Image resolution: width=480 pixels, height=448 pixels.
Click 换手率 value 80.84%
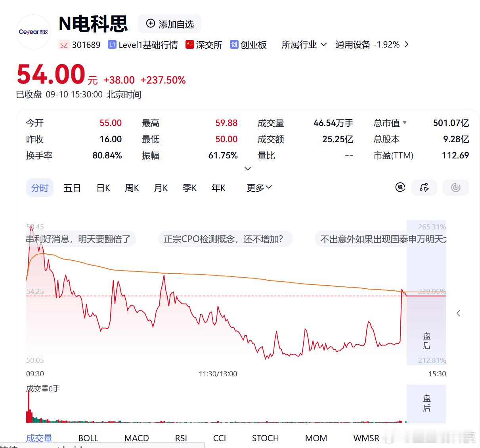tap(107, 155)
